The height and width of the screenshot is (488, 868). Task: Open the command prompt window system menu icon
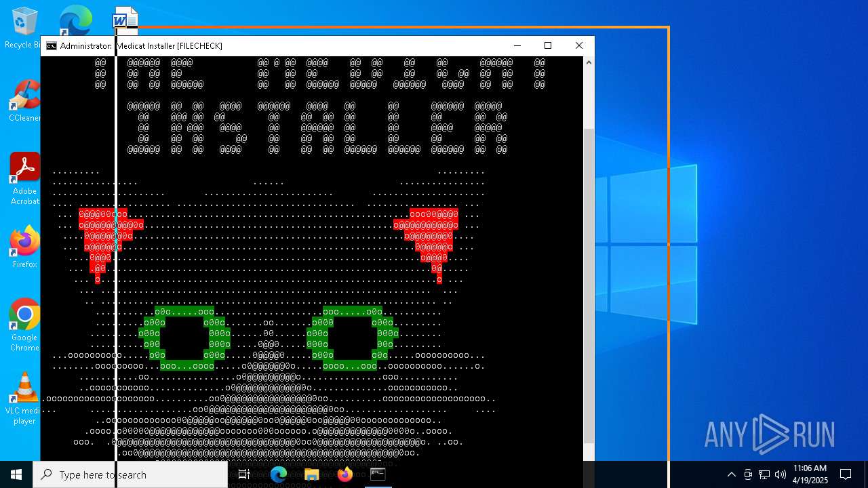(52, 46)
